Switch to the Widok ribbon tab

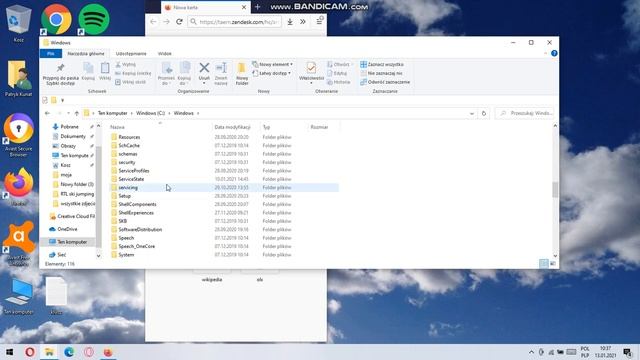164,53
